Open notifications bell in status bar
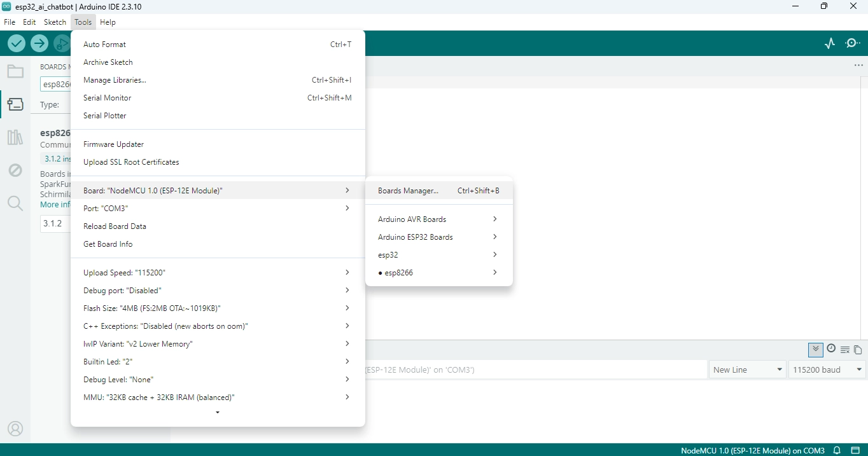Image resolution: width=868 pixels, height=456 pixels. 837,450
